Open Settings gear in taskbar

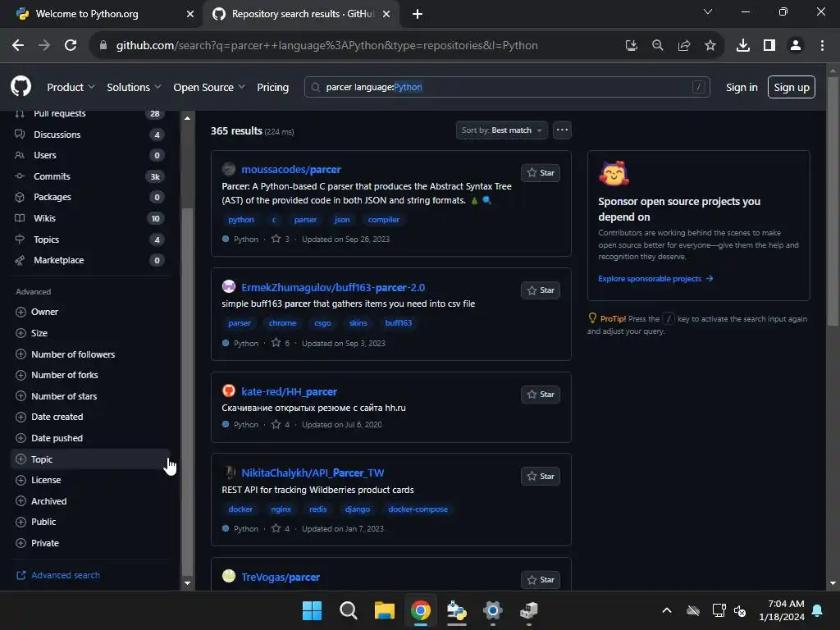pos(492,610)
